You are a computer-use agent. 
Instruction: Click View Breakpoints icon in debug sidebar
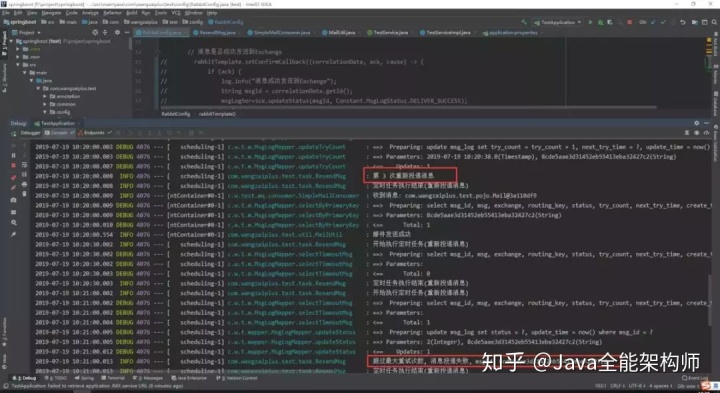click(x=14, y=178)
